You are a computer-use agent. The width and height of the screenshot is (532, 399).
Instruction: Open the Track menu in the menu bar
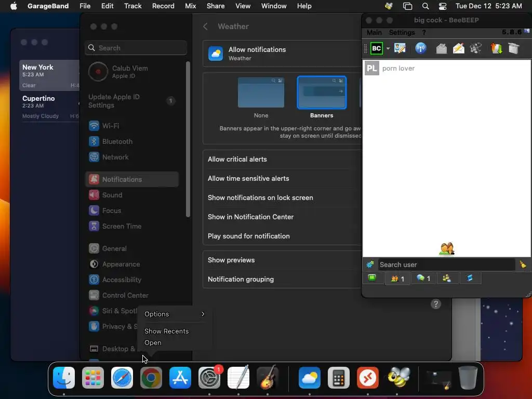tap(132, 6)
